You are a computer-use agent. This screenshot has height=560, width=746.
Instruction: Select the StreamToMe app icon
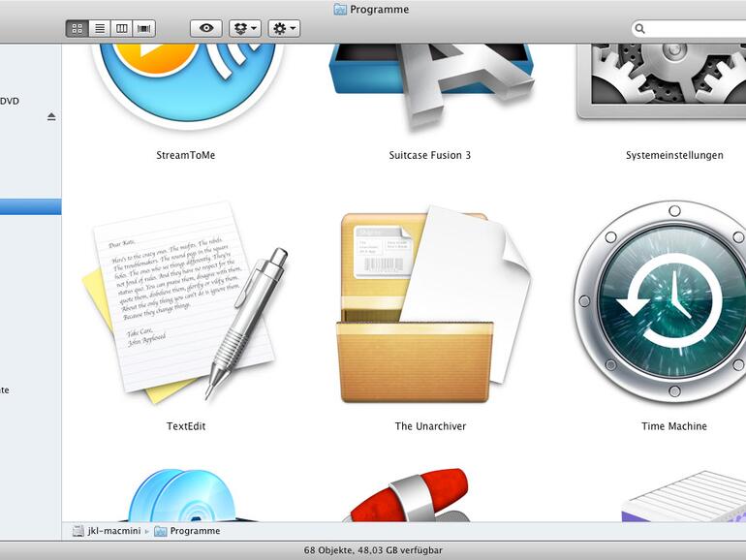186,85
